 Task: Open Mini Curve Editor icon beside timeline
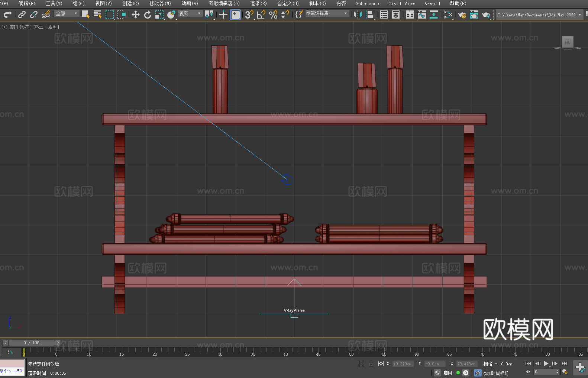coord(10,352)
